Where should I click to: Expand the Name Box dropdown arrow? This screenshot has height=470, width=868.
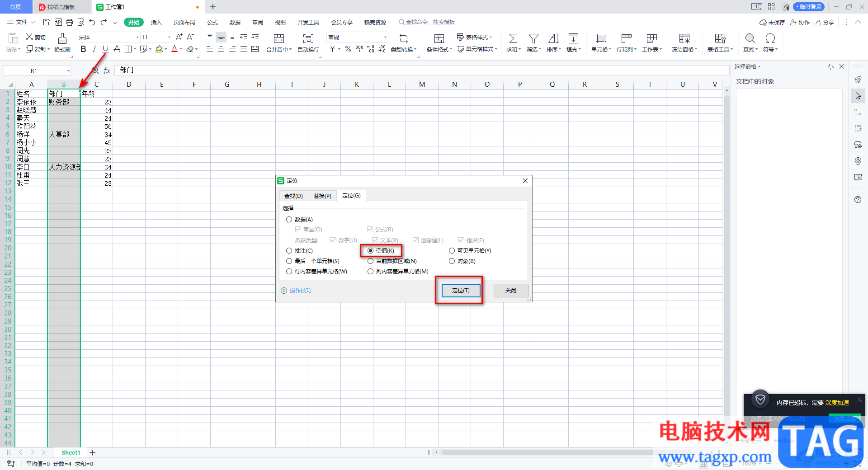[68, 70]
